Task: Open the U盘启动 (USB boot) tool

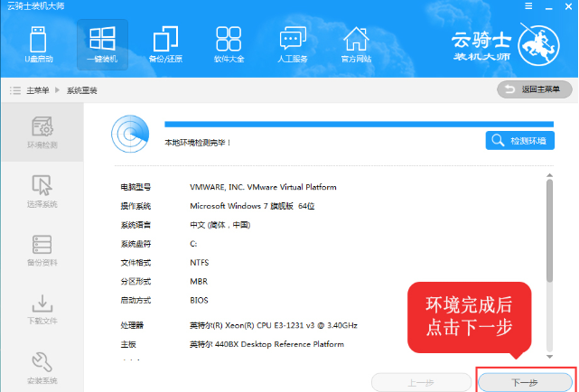Action: (39, 43)
